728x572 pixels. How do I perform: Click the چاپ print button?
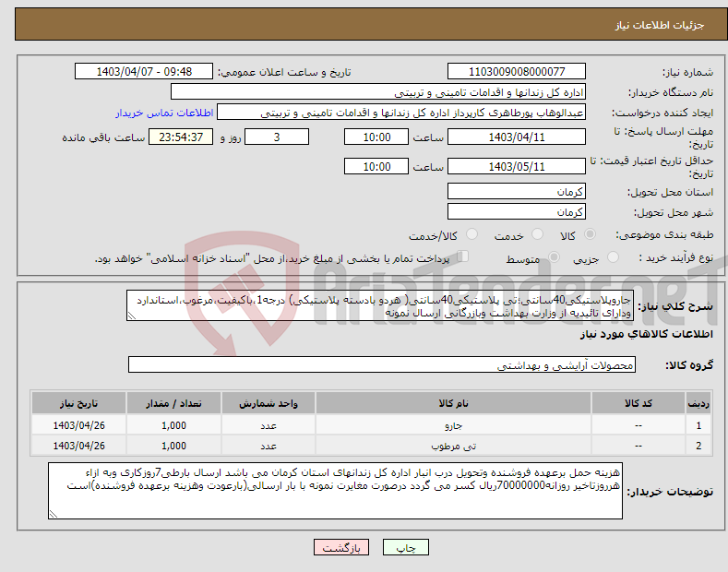pyautogui.click(x=406, y=547)
